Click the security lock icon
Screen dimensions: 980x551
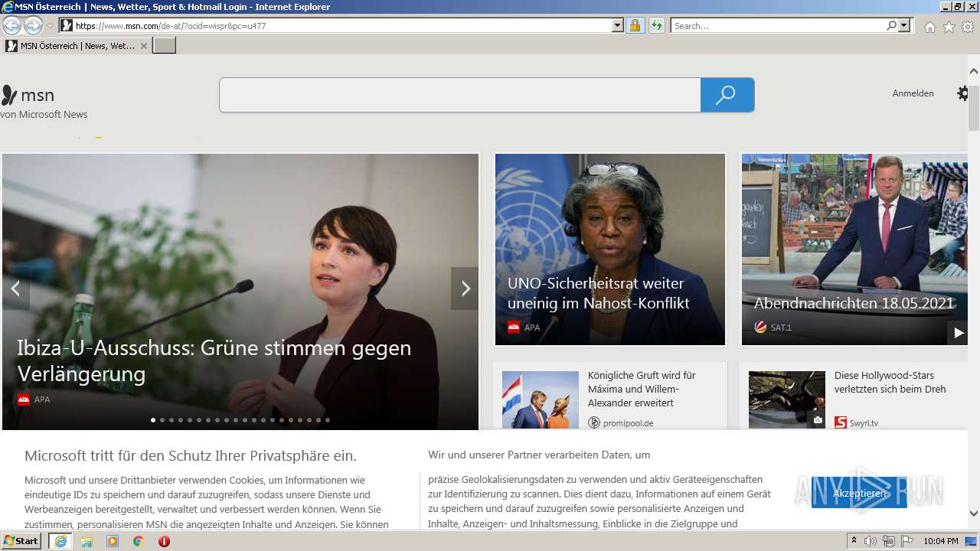[635, 26]
